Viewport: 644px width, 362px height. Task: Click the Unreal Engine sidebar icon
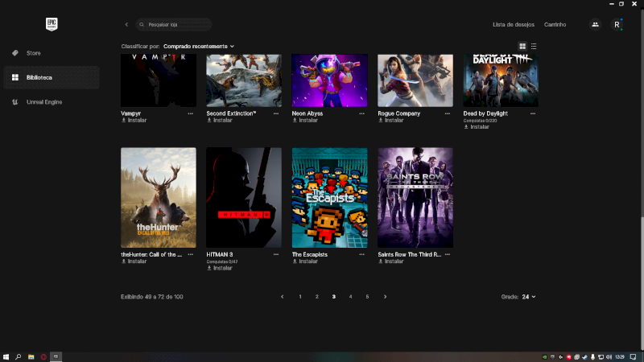pos(15,102)
